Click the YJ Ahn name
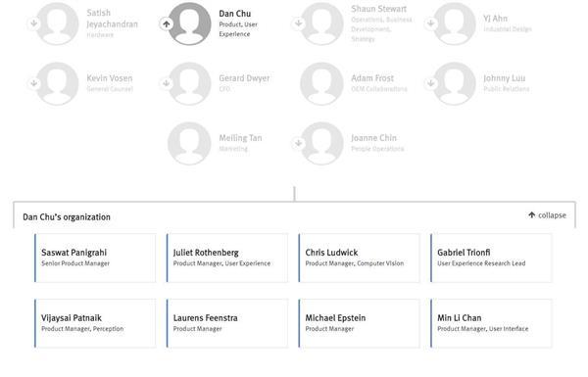The width and height of the screenshot is (588, 377). 495,19
